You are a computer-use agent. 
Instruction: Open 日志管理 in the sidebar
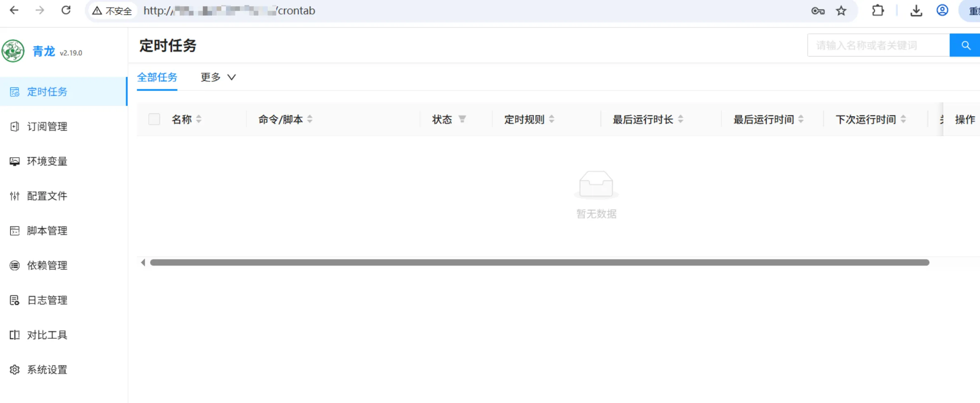(47, 300)
